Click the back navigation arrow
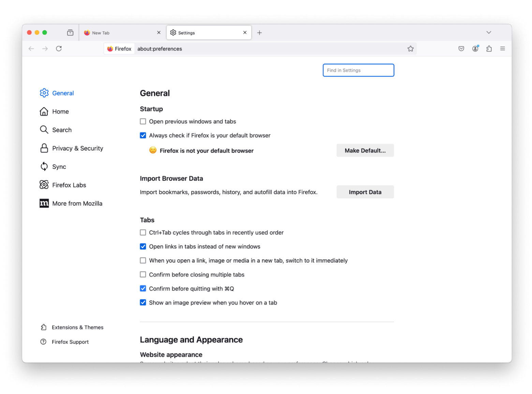The height and width of the screenshot is (394, 532). (x=31, y=49)
